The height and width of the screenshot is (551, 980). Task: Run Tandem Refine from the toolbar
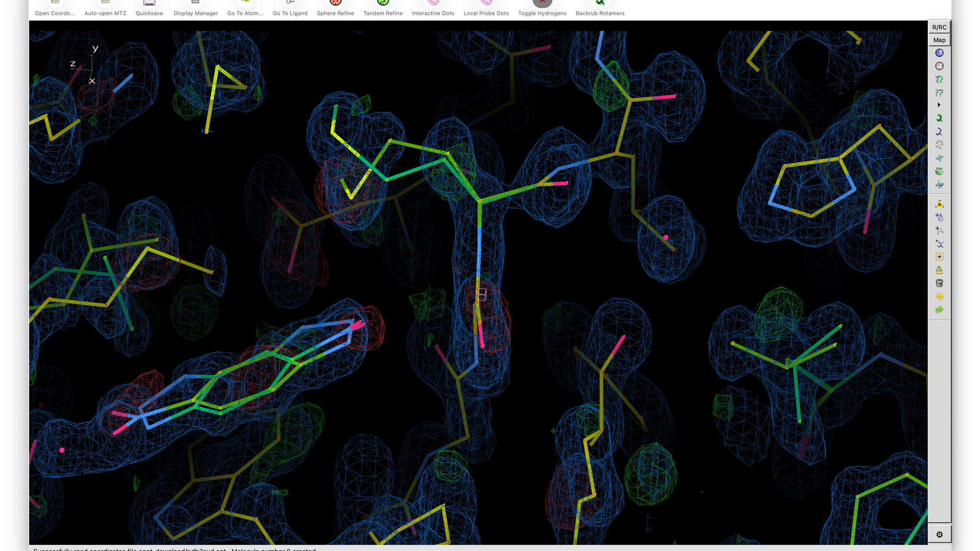click(383, 9)
